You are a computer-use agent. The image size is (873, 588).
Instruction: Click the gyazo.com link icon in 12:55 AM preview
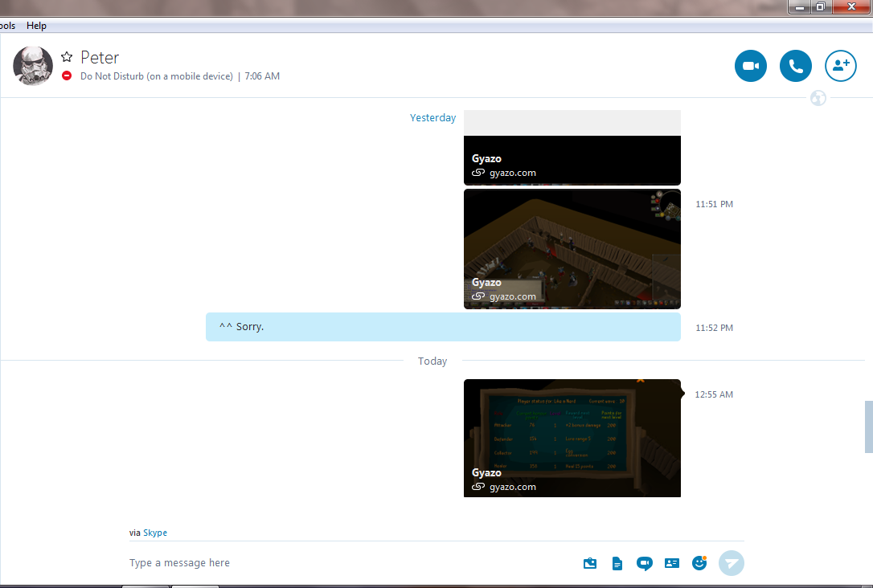tap(478, 487)
